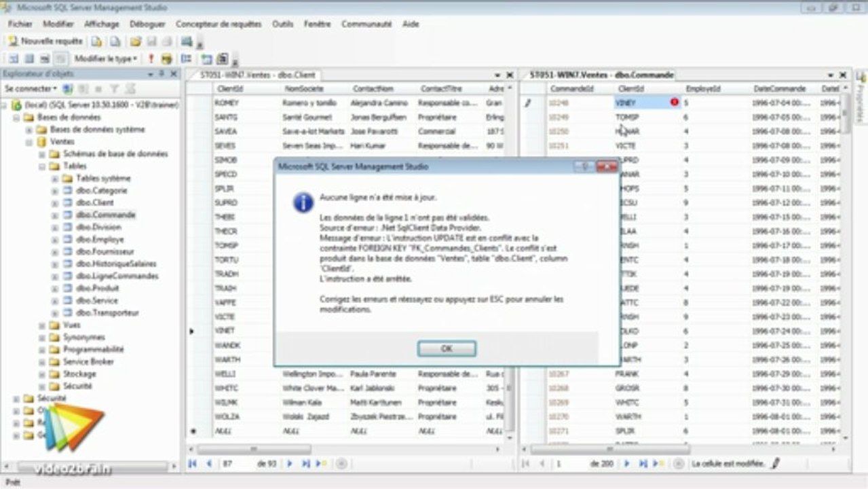Open Object Explorer panel options dropdown arrow

[150, 74]
